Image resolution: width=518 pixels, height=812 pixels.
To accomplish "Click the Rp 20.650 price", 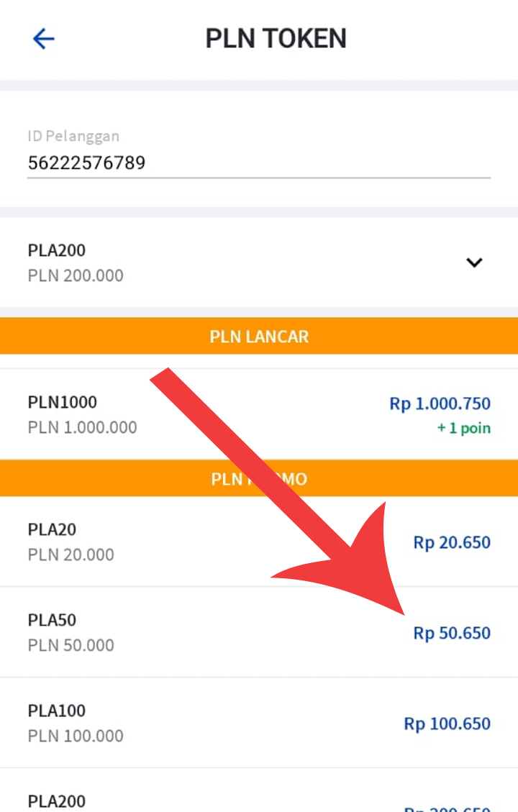I will (x=451, y=542).
